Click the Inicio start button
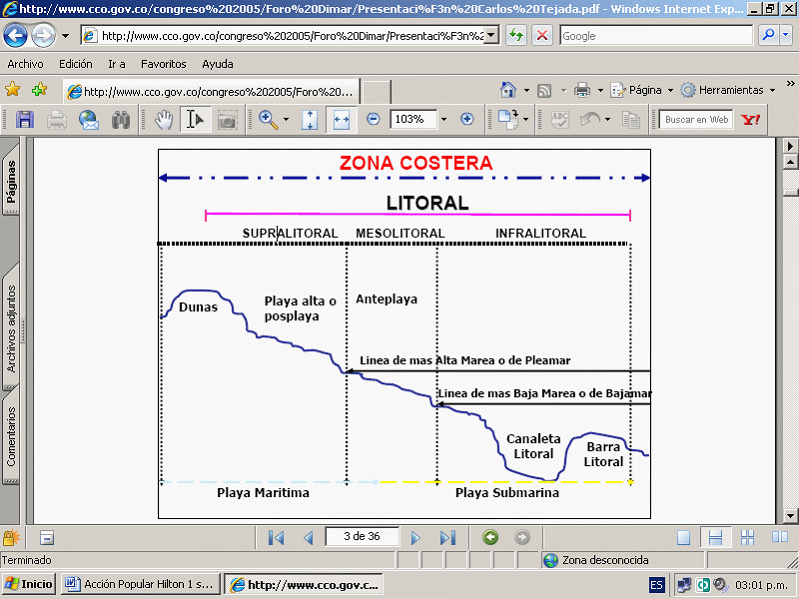The height and width of the screenshot is (599, 799). pos(29,584)
